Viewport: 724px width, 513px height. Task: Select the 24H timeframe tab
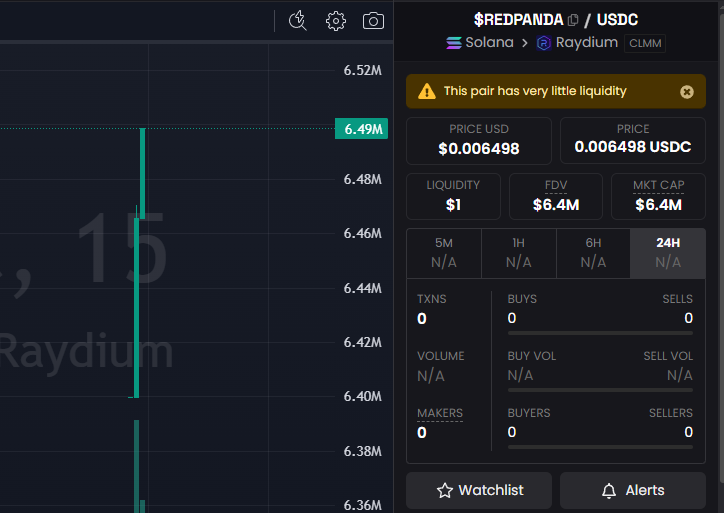coord(668,253)
